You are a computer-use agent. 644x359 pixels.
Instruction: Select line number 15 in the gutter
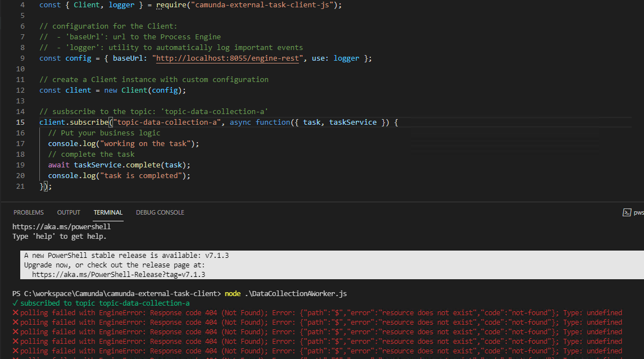tap(21, 122)
